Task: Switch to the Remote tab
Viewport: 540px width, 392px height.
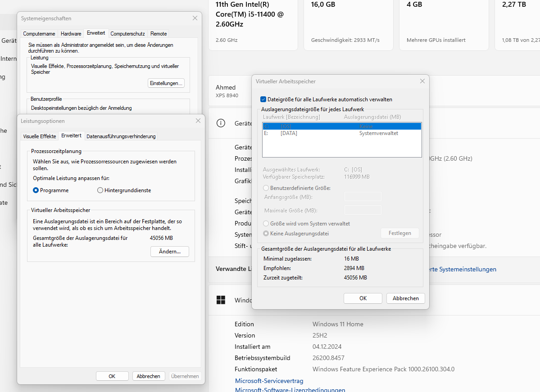Action: tap(159, 34)
